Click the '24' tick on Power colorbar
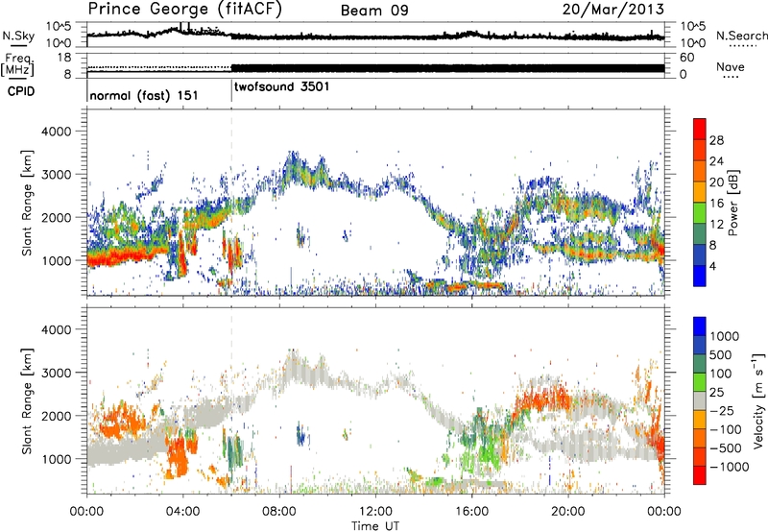Screen dimensions: 768x532 (716, 161)
